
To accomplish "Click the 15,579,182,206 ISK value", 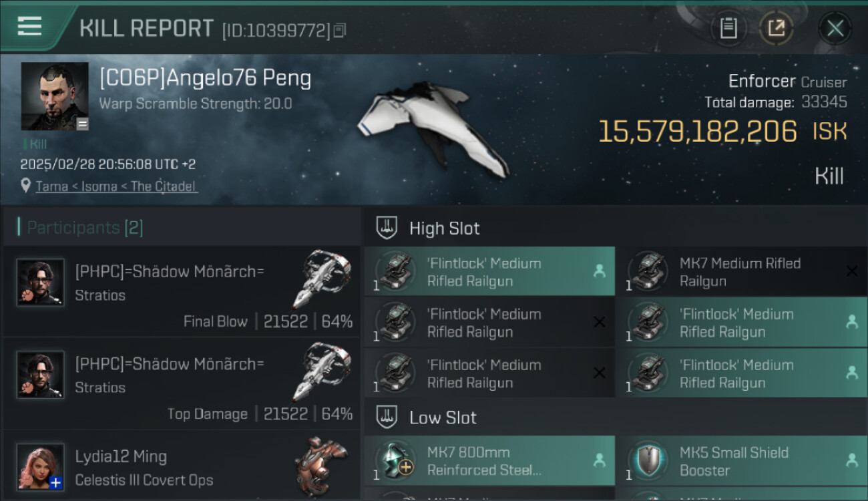I will click(697, 132).
